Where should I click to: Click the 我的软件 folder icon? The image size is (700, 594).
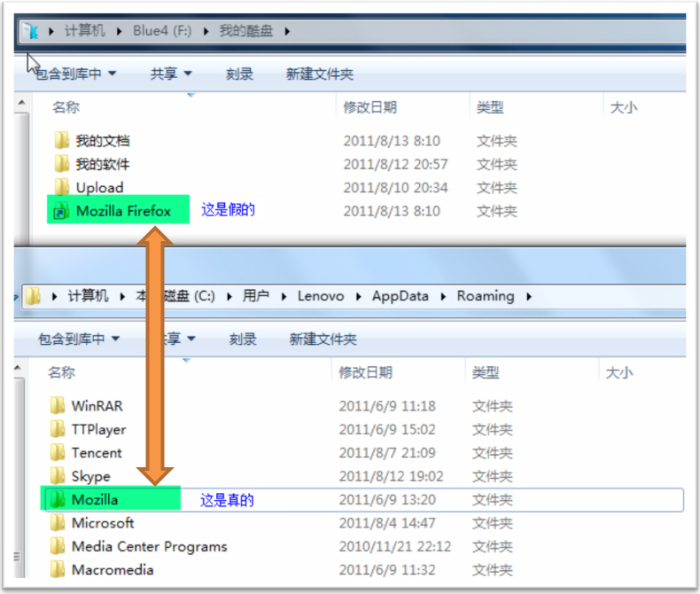(x=61, y=164)
